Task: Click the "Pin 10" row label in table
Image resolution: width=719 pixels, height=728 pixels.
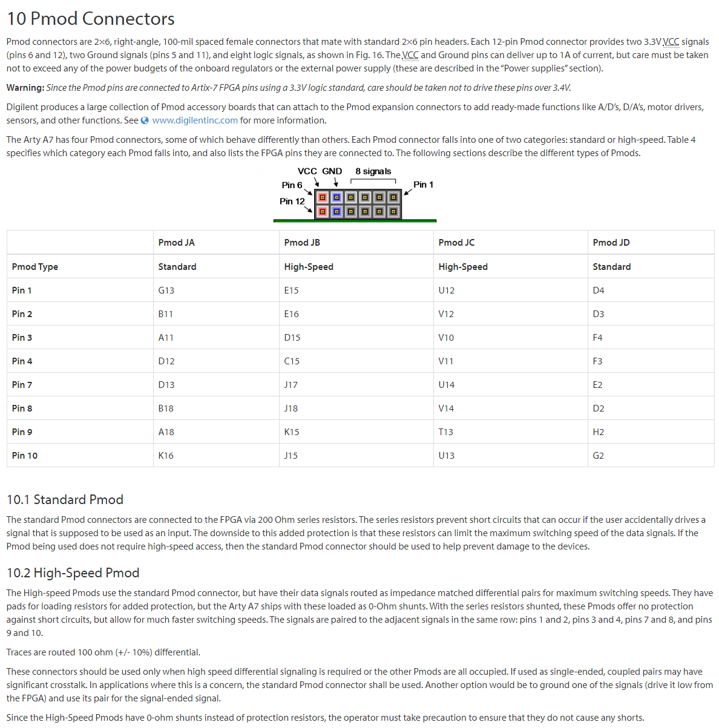Action: click(x=25, y=456)
